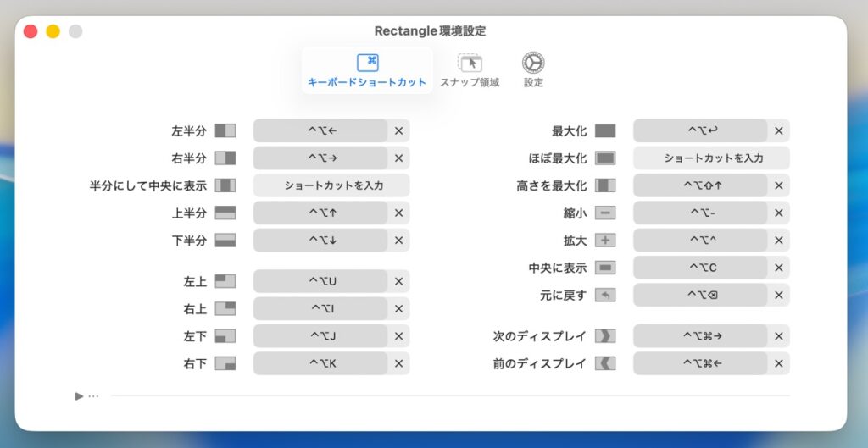Open the スナップ領域 tab
The image size is (868, 448).
470,70
